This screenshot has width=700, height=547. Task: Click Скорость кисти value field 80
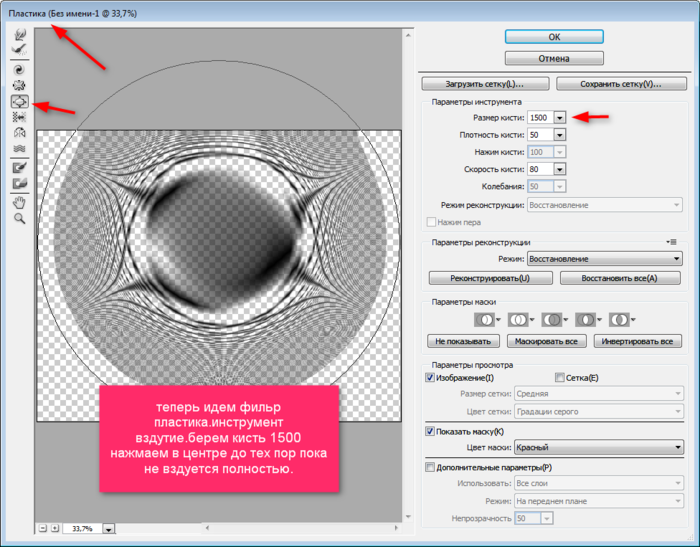(x=541, y=169)
